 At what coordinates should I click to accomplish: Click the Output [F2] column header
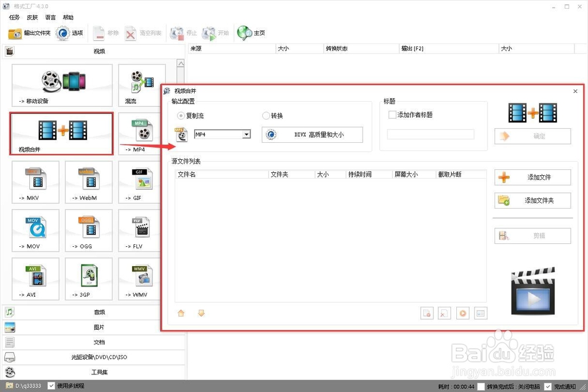pyautogui.click(x=449, y=48)
